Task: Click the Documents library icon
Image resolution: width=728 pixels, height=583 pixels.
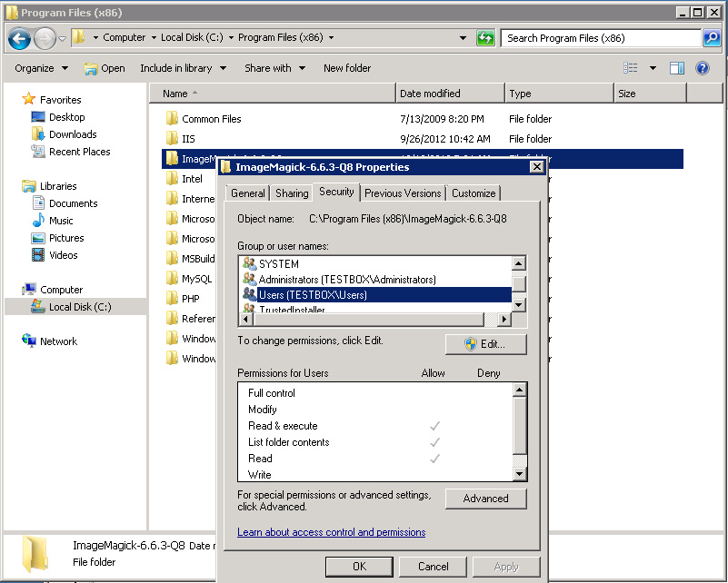Action: (x=38, y=203)
